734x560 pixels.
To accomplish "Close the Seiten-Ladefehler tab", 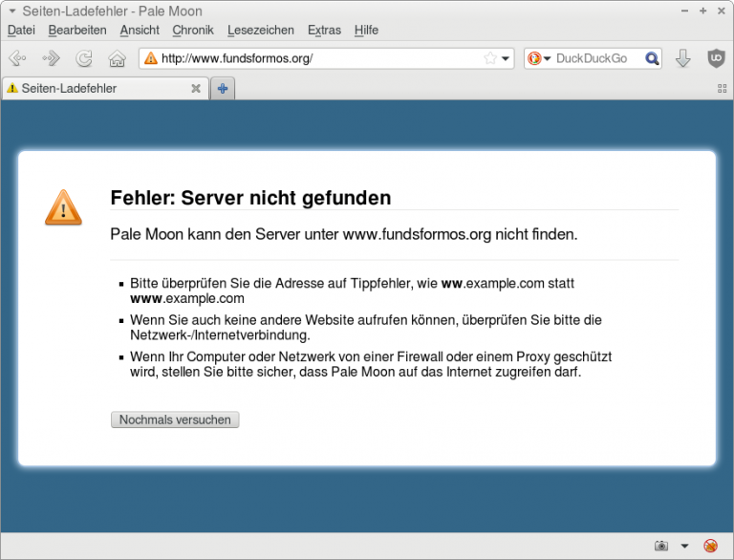I will [x=196, y=89].
